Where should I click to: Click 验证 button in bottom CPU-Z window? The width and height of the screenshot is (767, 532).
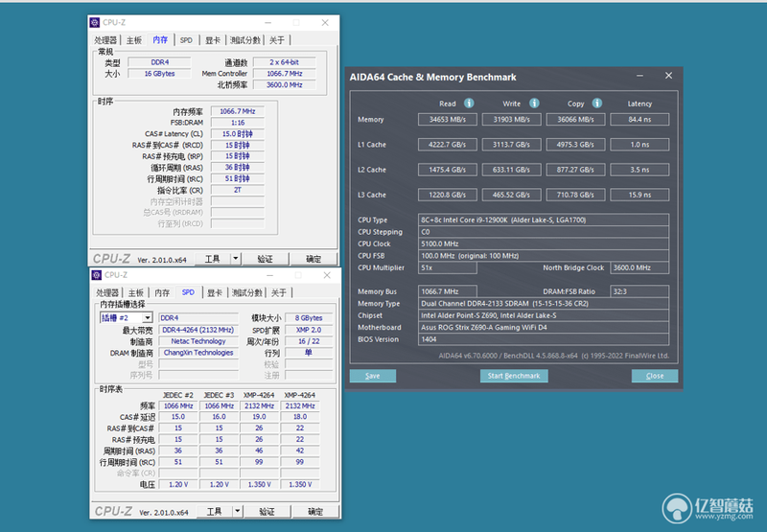267,511
